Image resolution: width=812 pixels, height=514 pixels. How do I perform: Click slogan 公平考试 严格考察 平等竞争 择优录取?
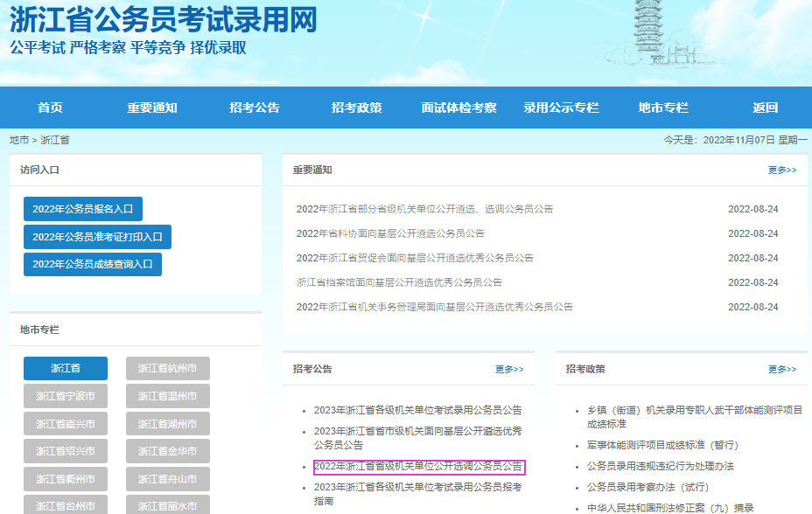(128, 47)
